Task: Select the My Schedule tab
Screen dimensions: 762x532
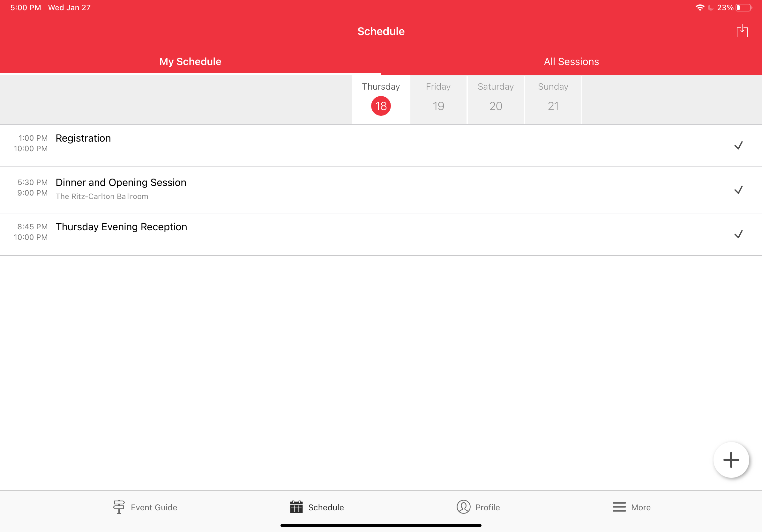Action: coord(190,61)
